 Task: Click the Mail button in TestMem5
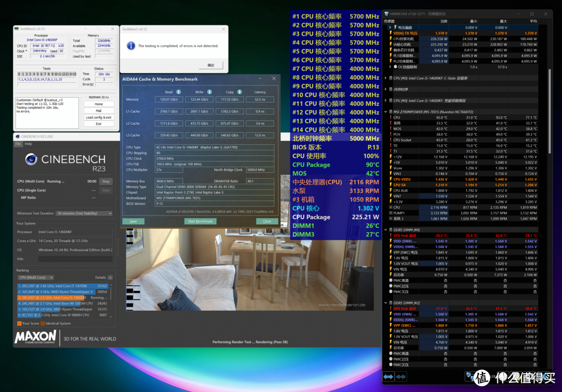[98, 110]
